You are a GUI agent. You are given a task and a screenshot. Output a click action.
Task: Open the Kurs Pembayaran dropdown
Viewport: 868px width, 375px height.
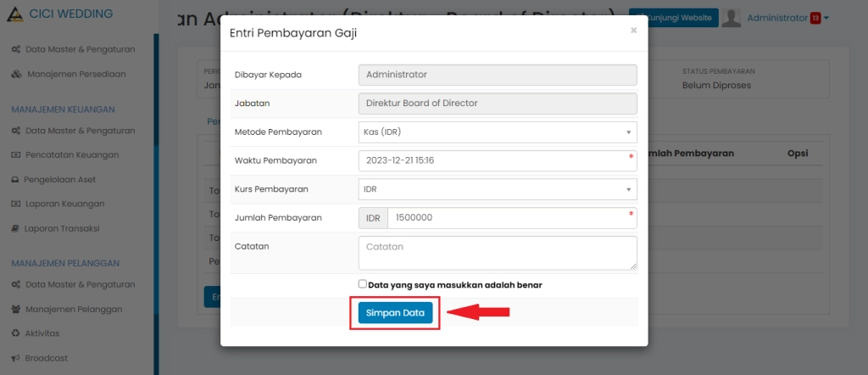click(x=498, y=189)
